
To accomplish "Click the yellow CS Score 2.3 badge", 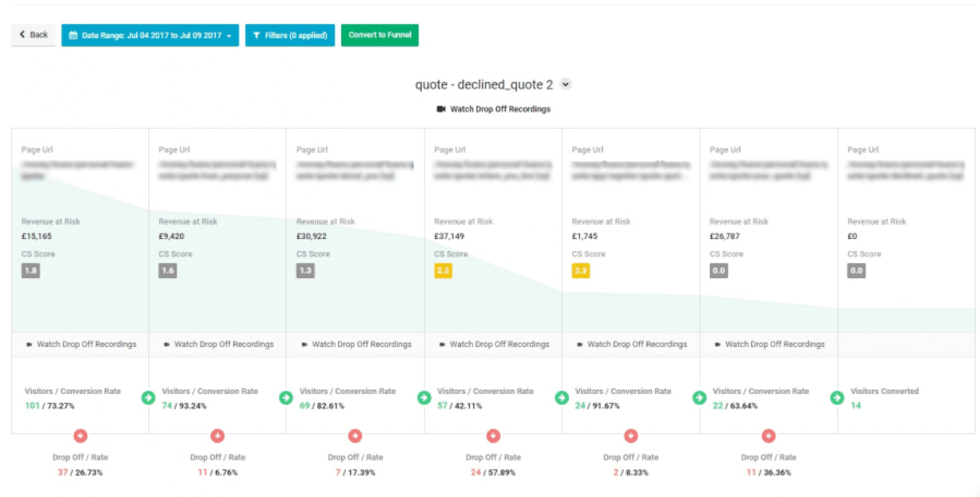I will click(580, 271).
